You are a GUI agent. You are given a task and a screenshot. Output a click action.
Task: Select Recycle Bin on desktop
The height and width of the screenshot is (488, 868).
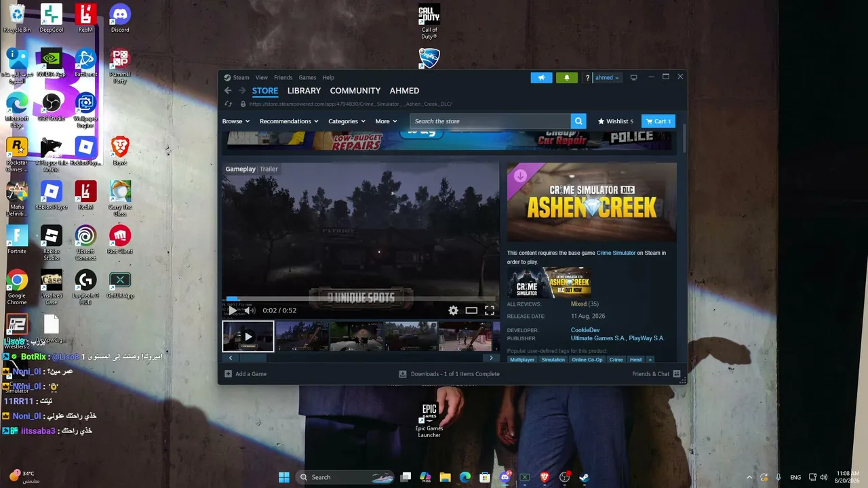[17, 18]
